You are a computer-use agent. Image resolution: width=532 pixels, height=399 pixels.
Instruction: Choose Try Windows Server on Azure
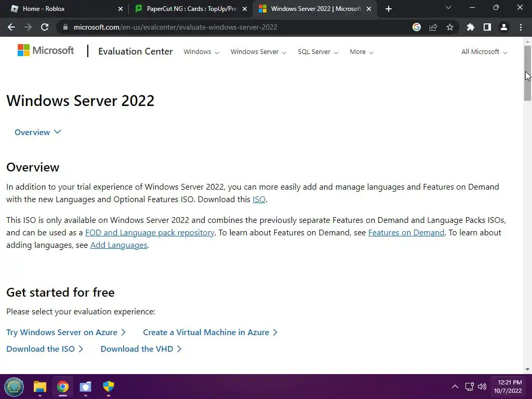pos(66,332)
